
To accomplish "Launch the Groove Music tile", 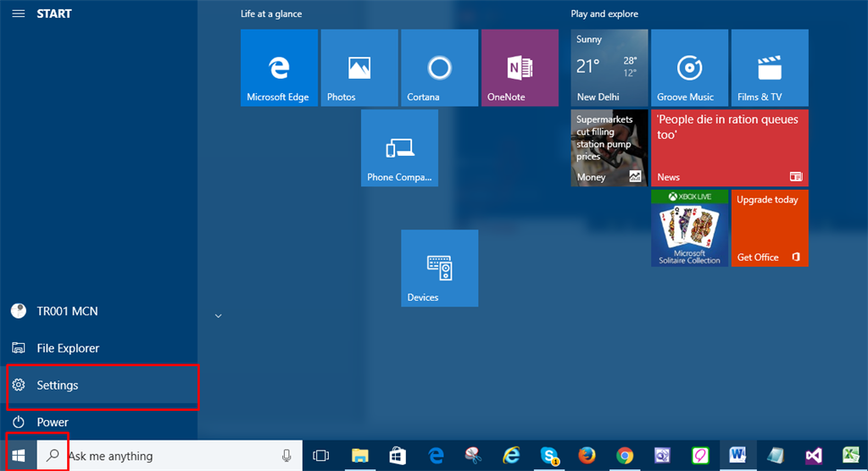I will 689,68.
